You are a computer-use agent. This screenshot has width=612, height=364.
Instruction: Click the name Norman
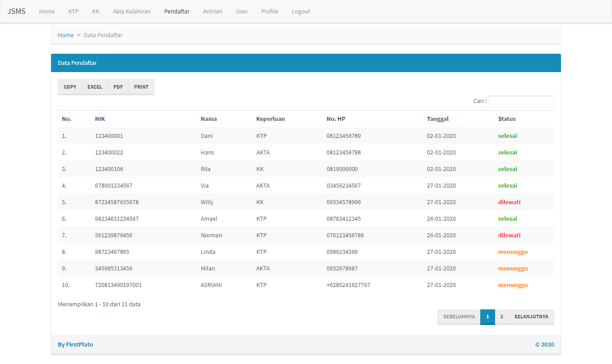[211, 235]
